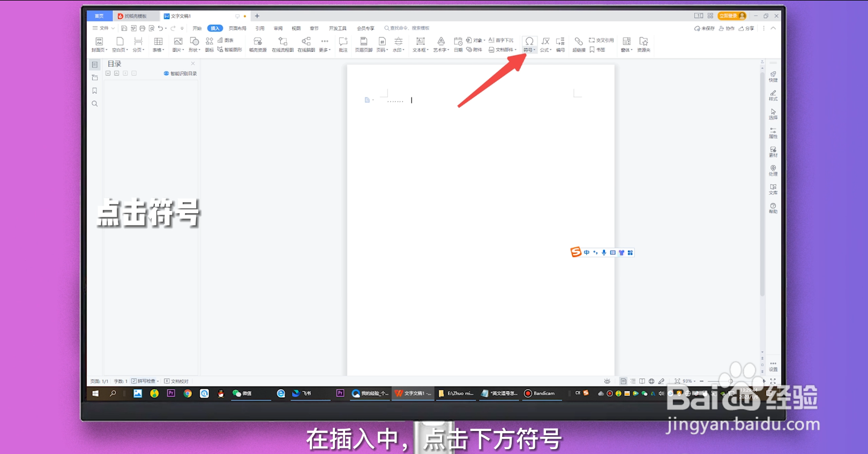The image size is (868, 454).
Task: Open the Windows Start menu
Action: coord(95,394)
